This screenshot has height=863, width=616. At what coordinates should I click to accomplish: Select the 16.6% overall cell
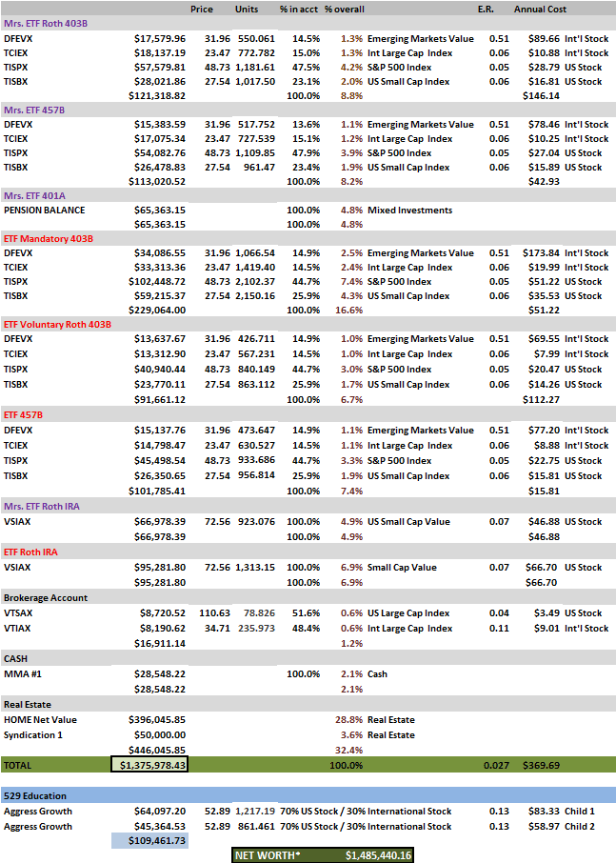point(348,310)
